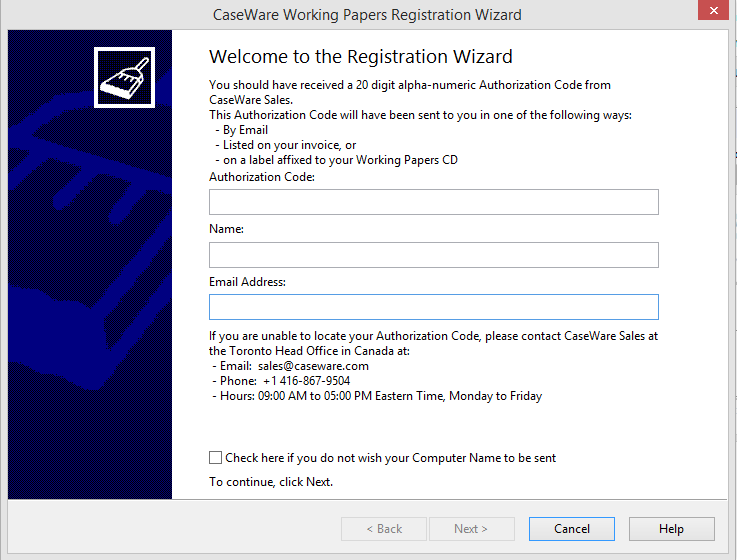Image resolution: width=737 pixels, height=560 pixels.
Task: Click into the Name text field
Action: tap(434, 255)
